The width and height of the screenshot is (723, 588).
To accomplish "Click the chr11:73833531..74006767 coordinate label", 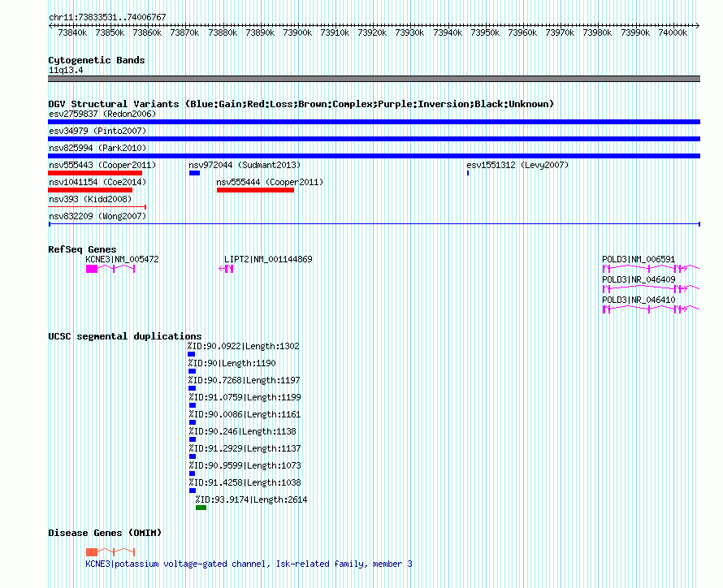I will tap(107, 18).
